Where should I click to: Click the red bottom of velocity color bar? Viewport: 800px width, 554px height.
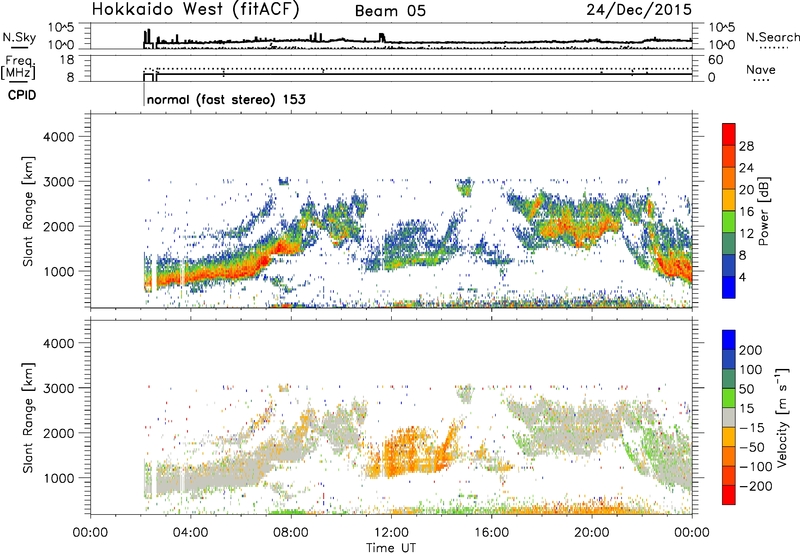coord(729,495)
